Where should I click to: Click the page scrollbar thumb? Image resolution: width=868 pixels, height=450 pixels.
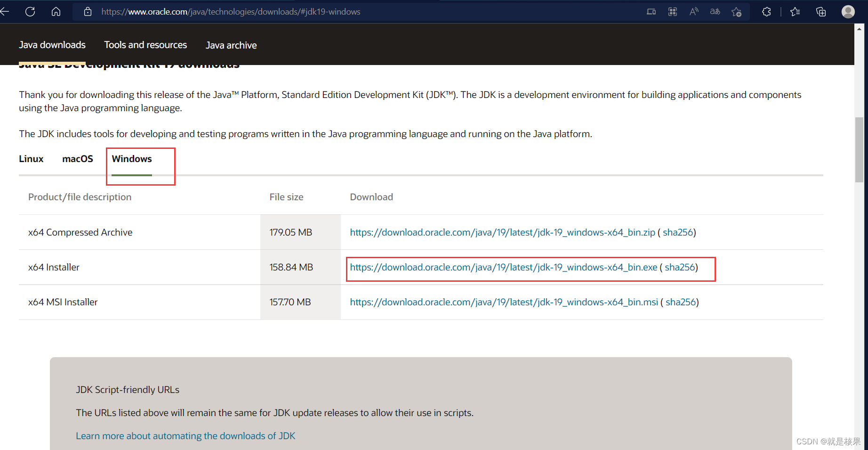859,149
